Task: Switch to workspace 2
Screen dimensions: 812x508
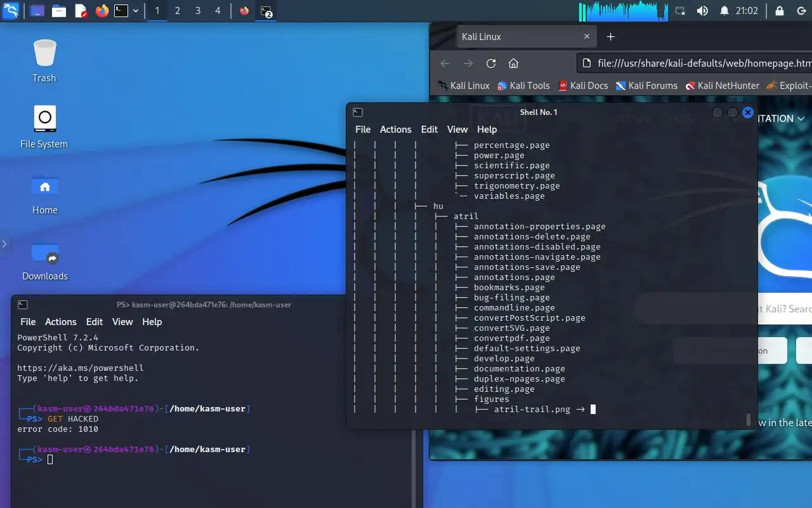Action: click(178, 11)
